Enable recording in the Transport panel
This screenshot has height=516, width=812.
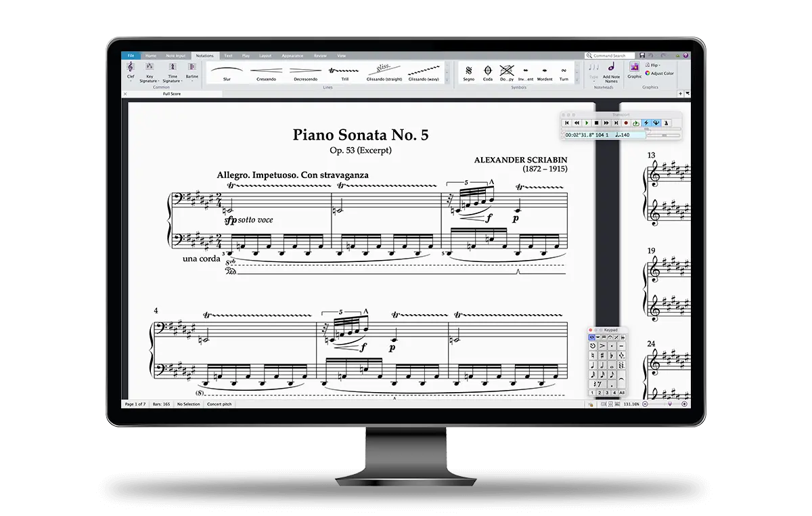pyautogui.click(x=625, y=123)
